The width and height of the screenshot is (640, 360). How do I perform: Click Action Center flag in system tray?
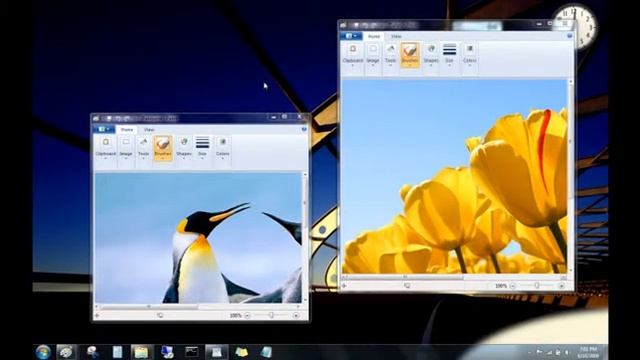click(539, 352)
